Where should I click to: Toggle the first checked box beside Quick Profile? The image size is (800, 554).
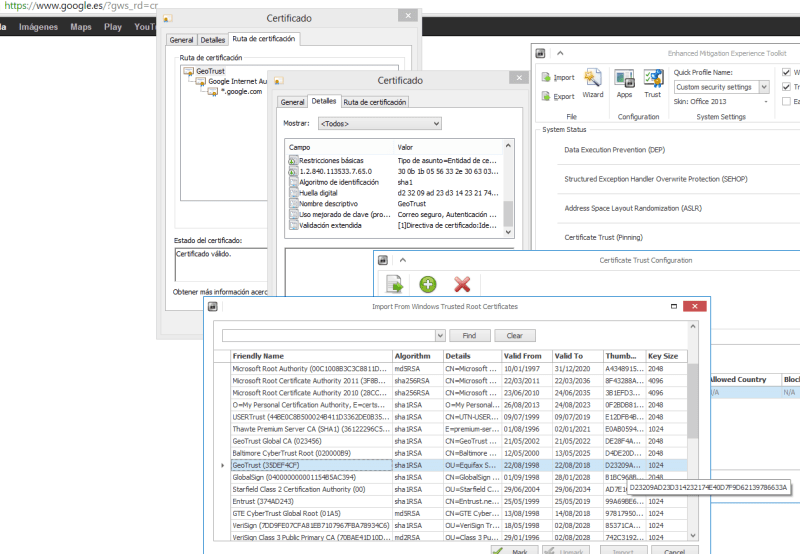coord(784,73)
